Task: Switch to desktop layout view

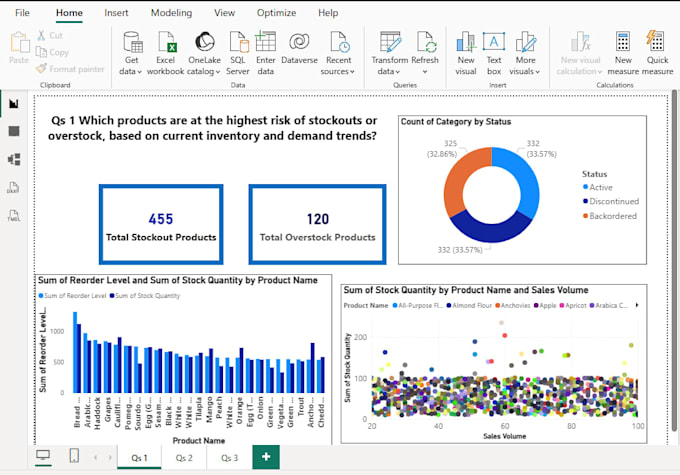Action: coord(43,455)
